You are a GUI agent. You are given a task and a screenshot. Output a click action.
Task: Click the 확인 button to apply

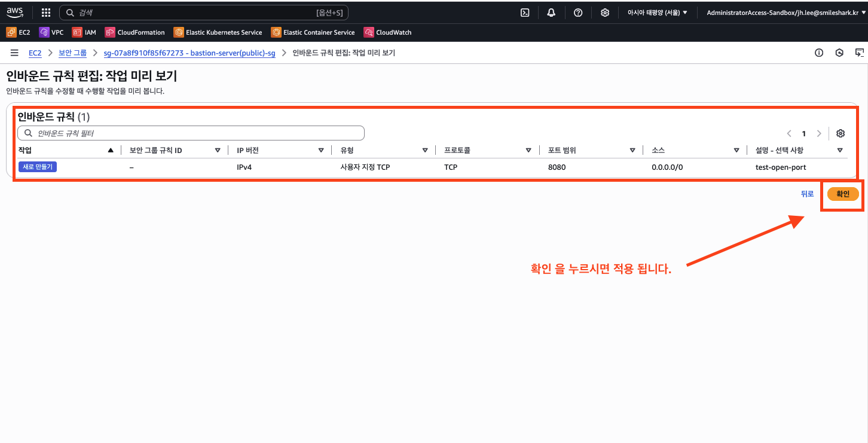tap(842, 194)
